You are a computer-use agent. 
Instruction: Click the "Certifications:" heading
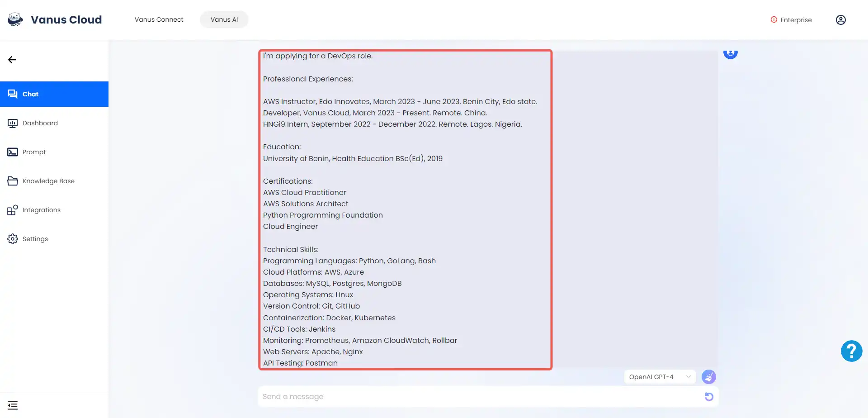288,181
